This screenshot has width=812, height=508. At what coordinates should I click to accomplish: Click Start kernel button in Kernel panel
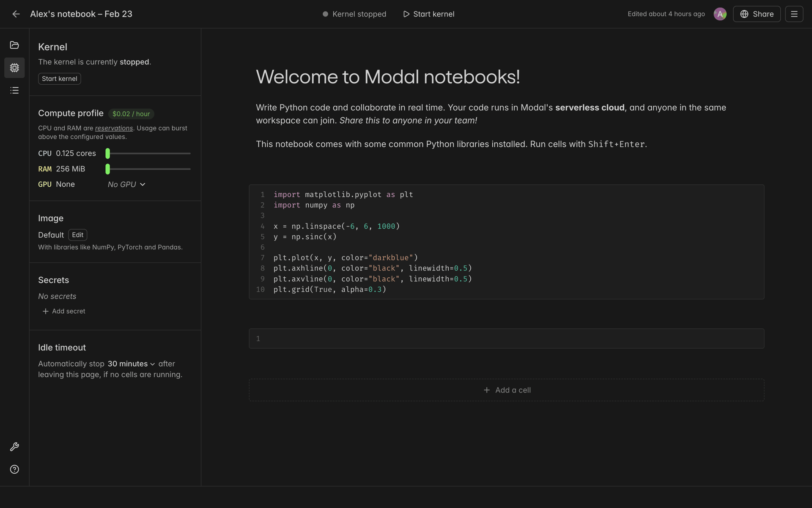[60, 79]
